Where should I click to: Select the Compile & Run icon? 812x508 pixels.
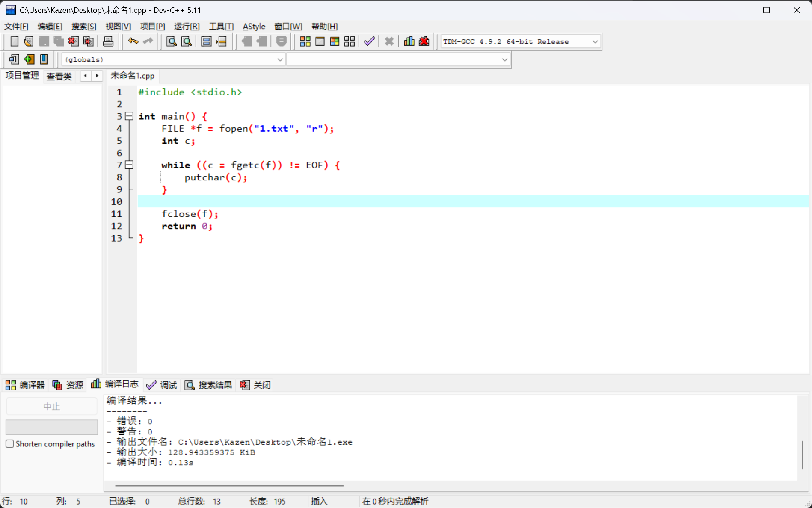(x=334, y=41)
